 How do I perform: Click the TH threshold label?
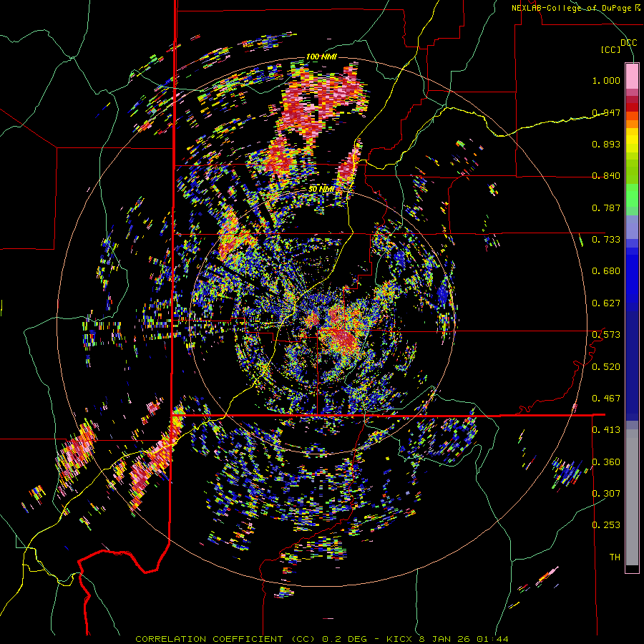[615, 557]
